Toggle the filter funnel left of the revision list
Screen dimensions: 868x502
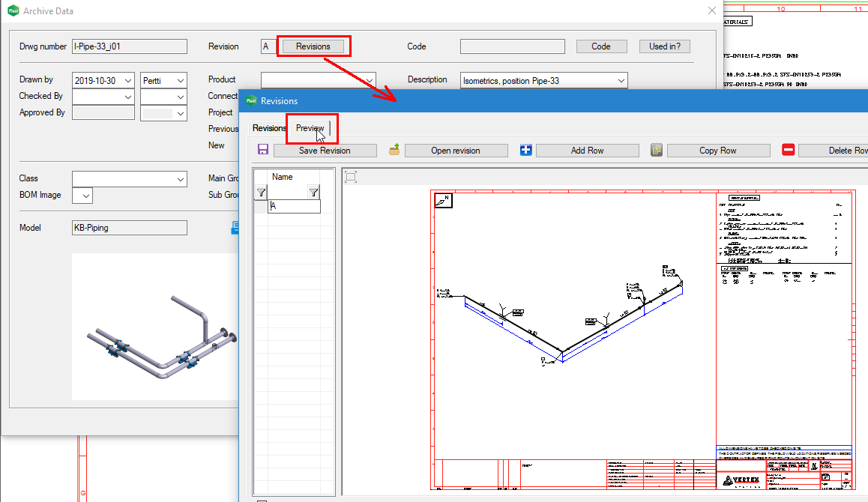coord(260,193)
